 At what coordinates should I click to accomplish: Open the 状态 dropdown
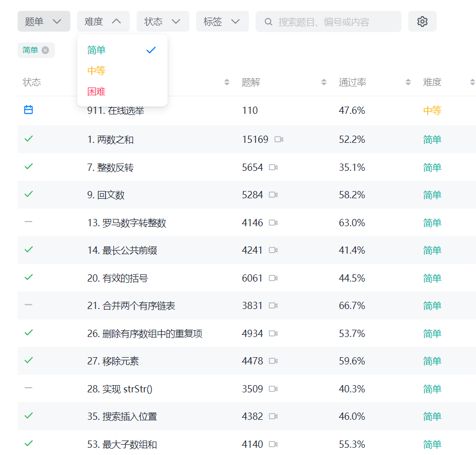[162, 21]
